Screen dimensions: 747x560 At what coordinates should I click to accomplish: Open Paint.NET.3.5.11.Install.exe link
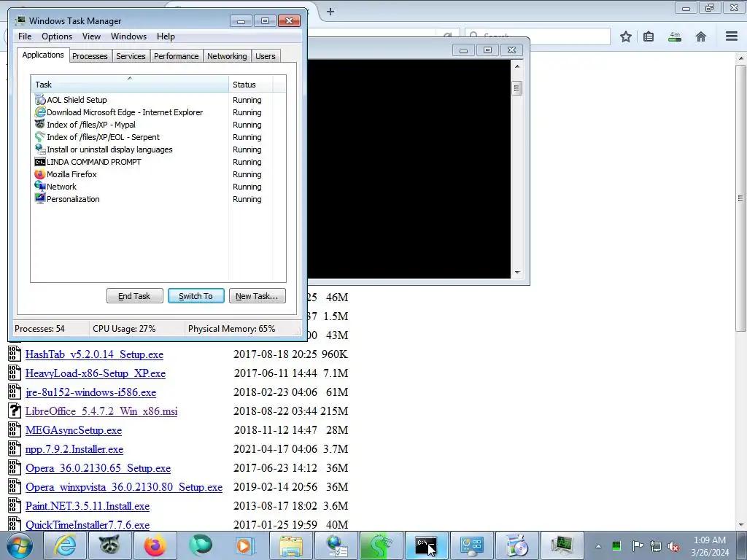tap(88, 506)
